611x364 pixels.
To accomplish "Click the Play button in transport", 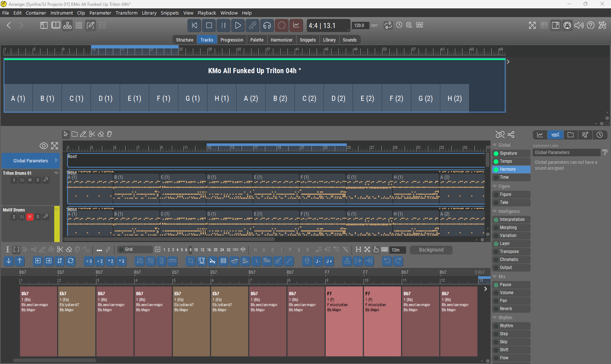I will [238, 25].
